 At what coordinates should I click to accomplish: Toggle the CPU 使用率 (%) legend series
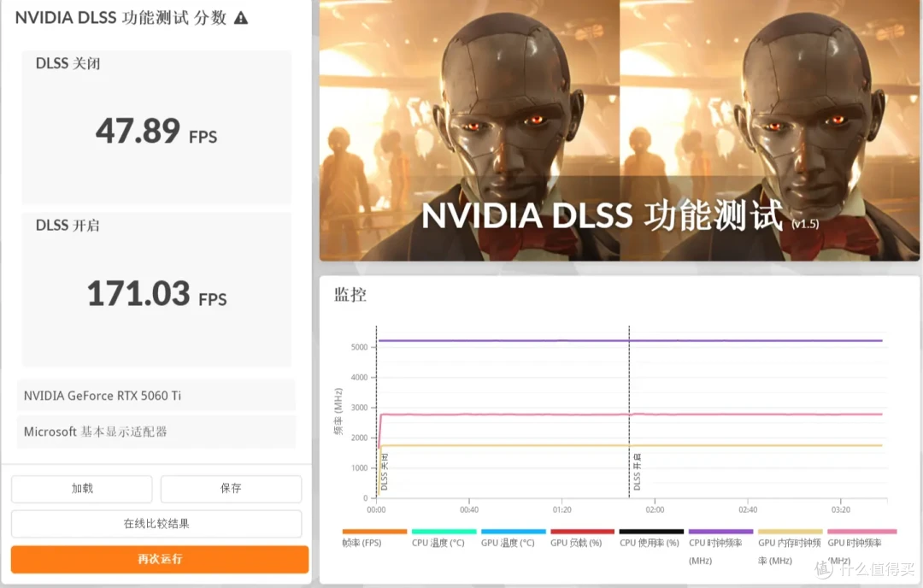[651, 538]
